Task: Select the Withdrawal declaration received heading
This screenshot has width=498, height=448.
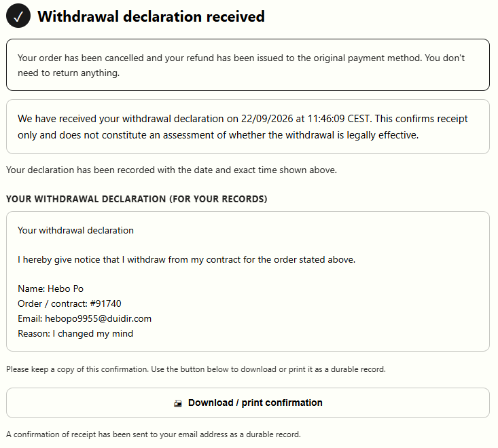Action: click(x=151, y=16)
